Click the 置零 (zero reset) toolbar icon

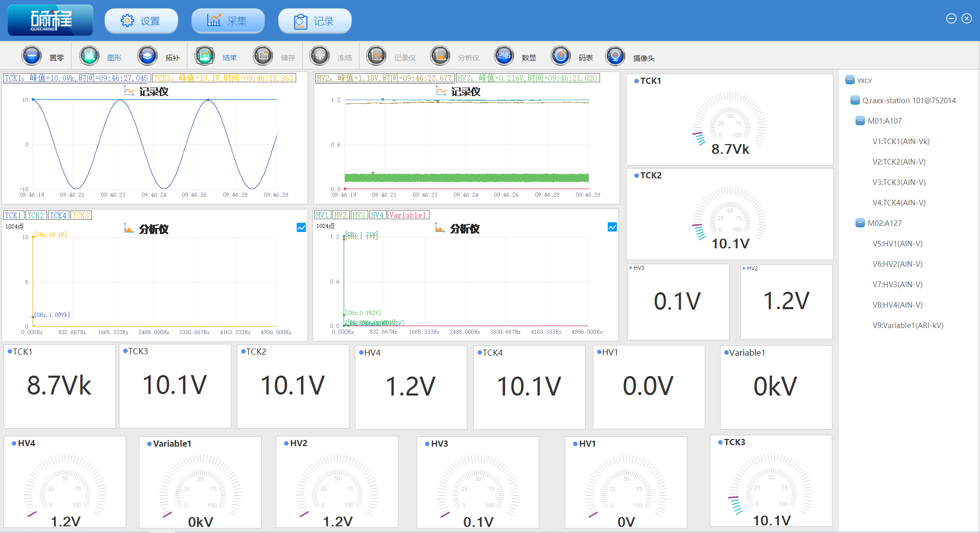coord(32,56)
